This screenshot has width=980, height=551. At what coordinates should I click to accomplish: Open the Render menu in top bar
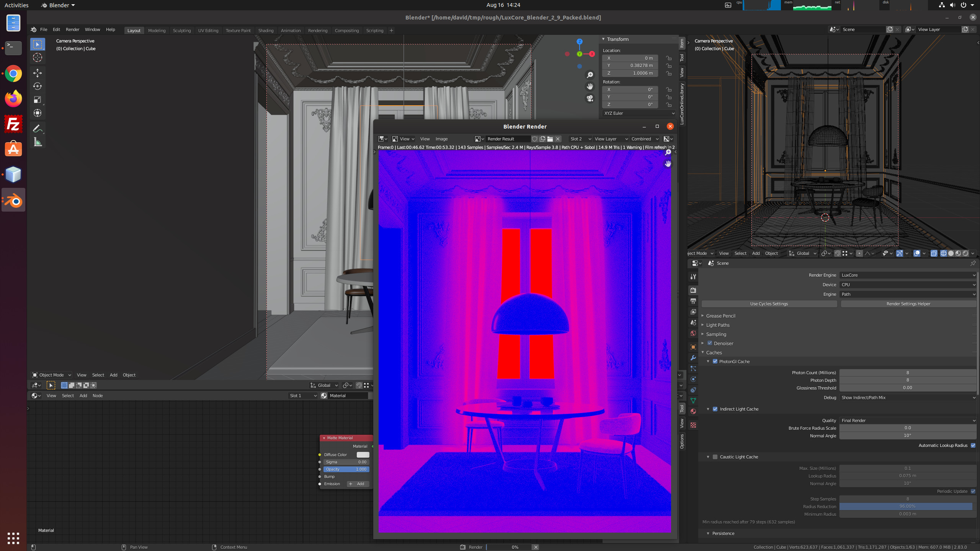coord(72,29)
